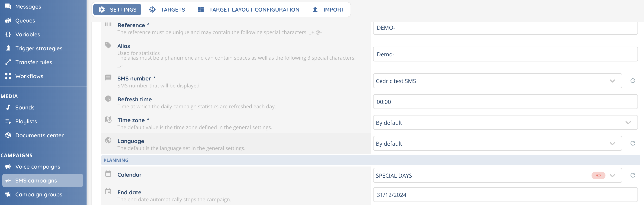Open Voice campaigns in sidebar

pos(38,167)
